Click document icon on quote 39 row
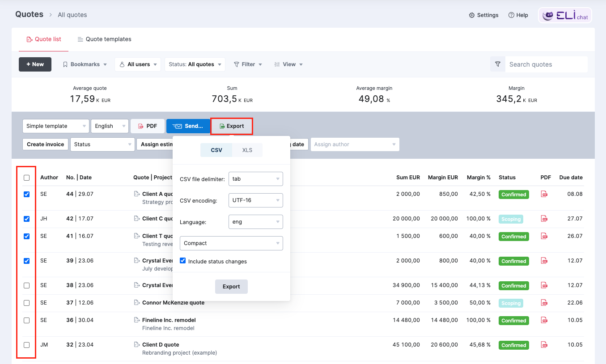The height and width of the screenshot is (364, 606). (x=137, y=261)
